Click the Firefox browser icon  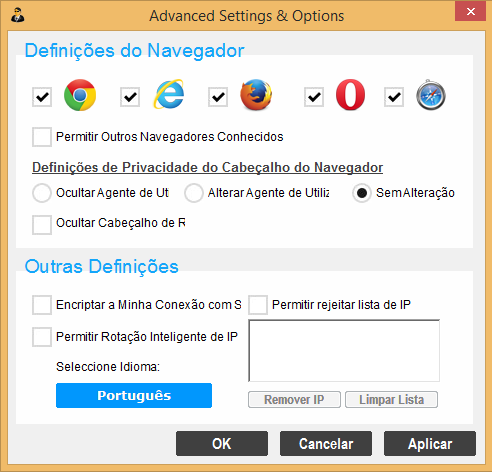click(256, 95)
